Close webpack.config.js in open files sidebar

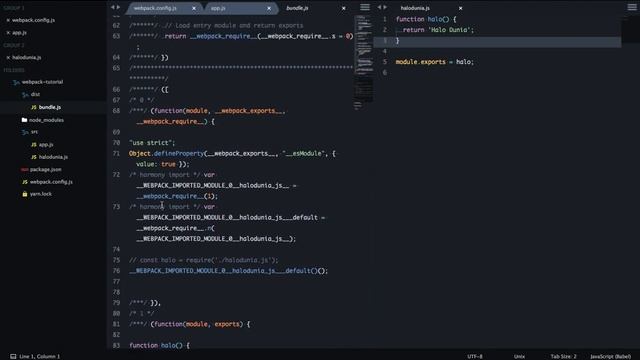(8, 20)
